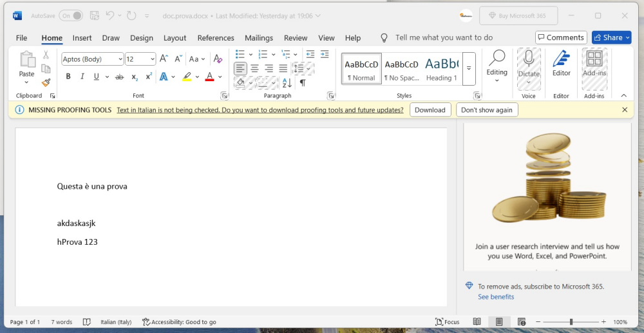This screenshot has height=333, width=644.
Task: Toggle Underline formatting
Action: 97,77
